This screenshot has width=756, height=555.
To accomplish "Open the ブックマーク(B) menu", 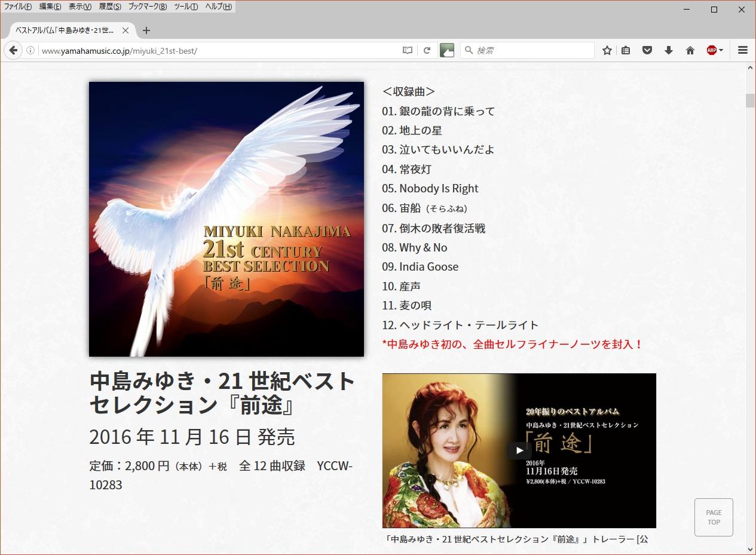I will [x=148, y=7].
